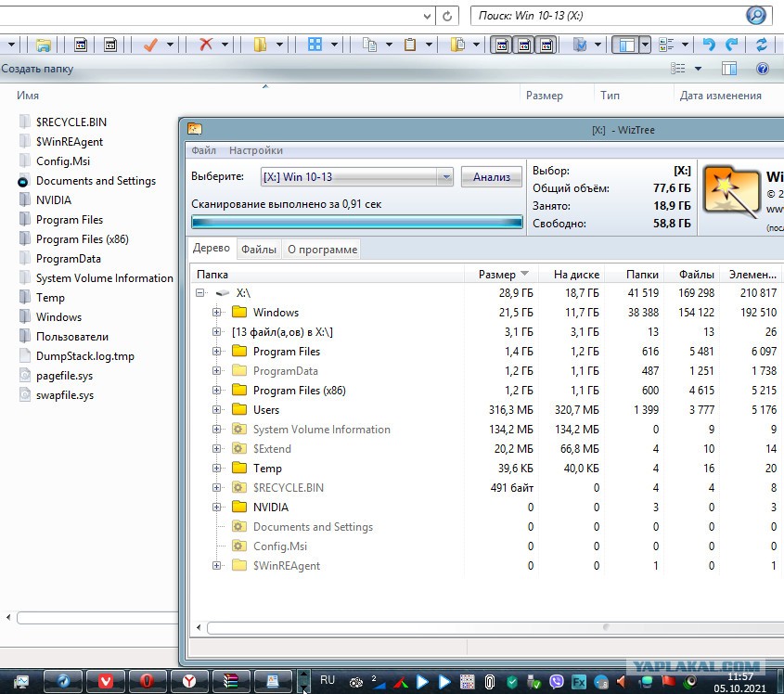The image size is (784, 694).
Task: Select pagefile.sys in the Explorer list
Action: [65, 376]
